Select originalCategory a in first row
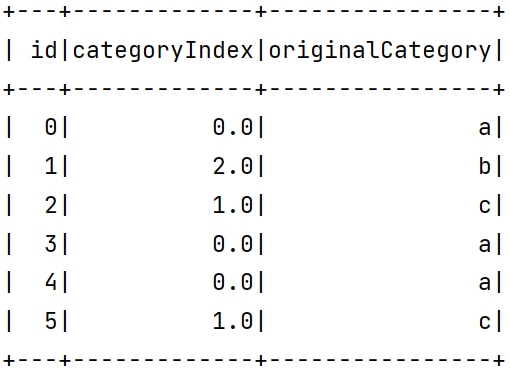The width and height of the screenshot is (510, 372). point(485,128)
